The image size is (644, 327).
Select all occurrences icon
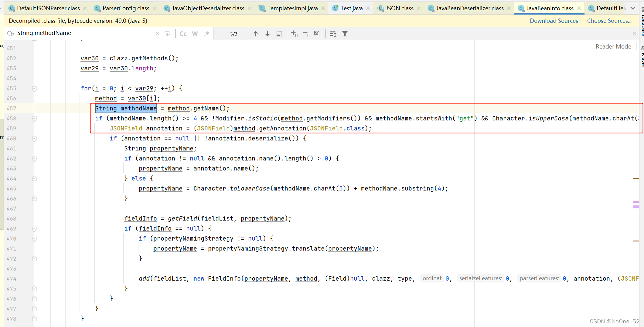318,34
